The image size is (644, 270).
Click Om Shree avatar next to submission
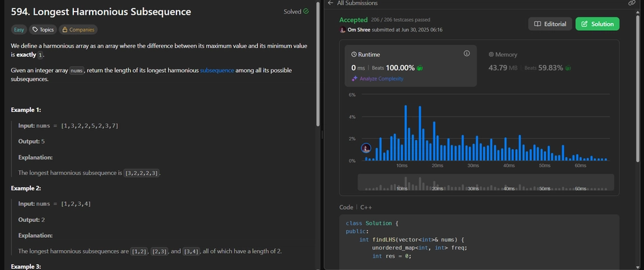click(343, 30)
